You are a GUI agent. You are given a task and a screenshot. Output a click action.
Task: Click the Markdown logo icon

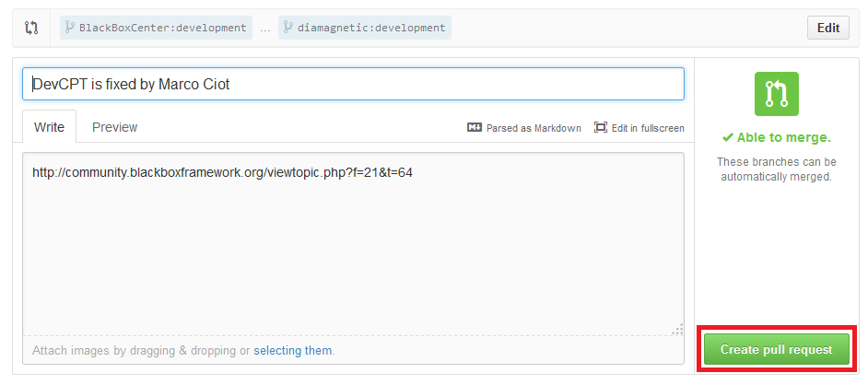pyautogui.click(x=475, y=128)
